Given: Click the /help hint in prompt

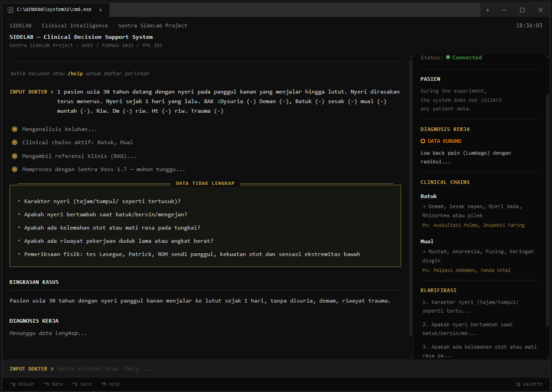Looking at the screenshot, I should [x=75, y=73].
